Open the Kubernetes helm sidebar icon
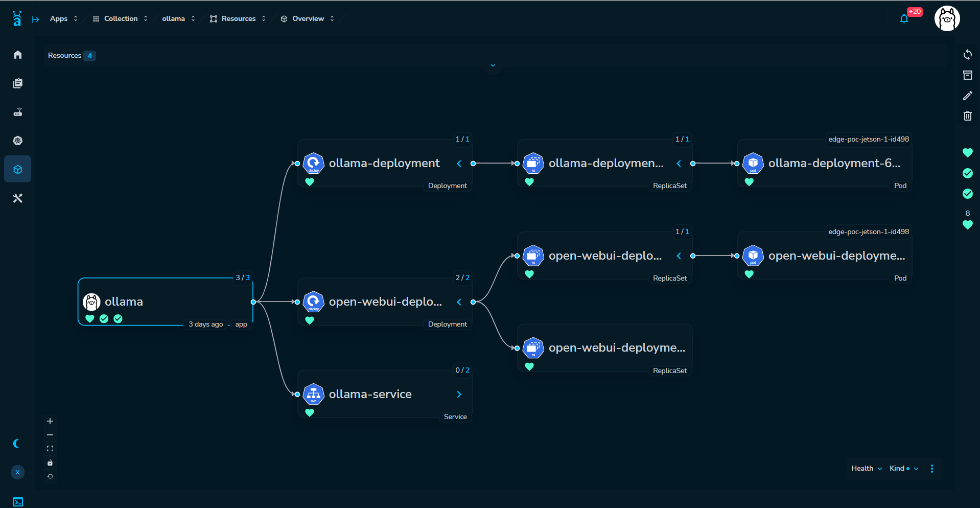The height and width of the screenshot is (508, 980). pos(18,141)
